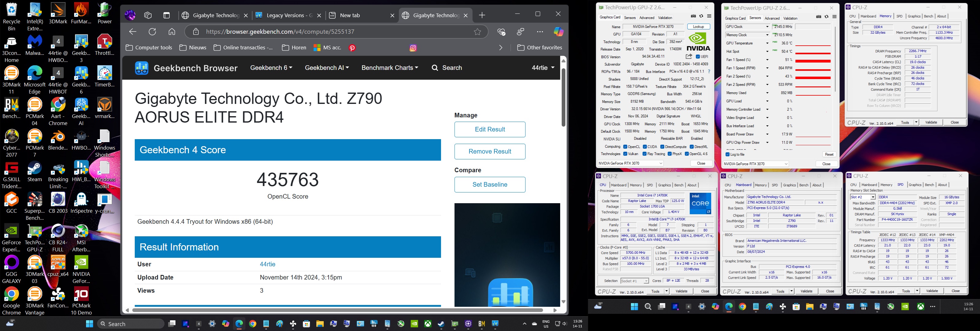Click screenshot camera icon in GPU-Z Graphics Card window
Viewport: 980px width, 331px height.
pos(693,16)
